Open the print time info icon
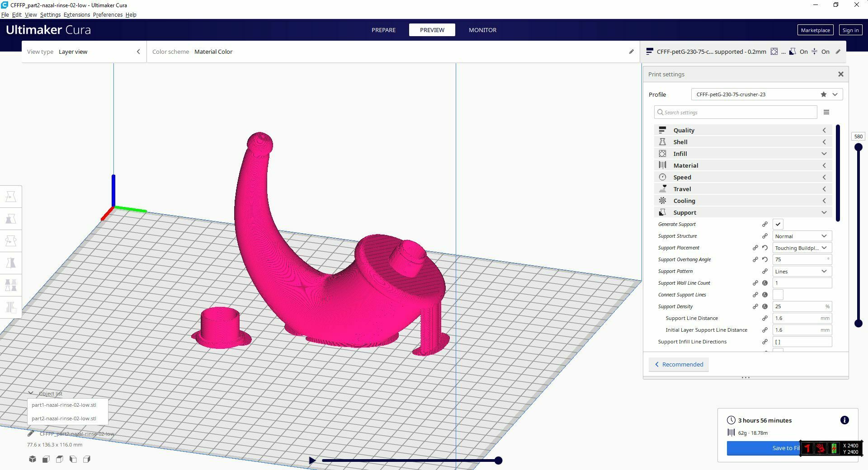Screen dimensions: 868x470 [844, 420]
